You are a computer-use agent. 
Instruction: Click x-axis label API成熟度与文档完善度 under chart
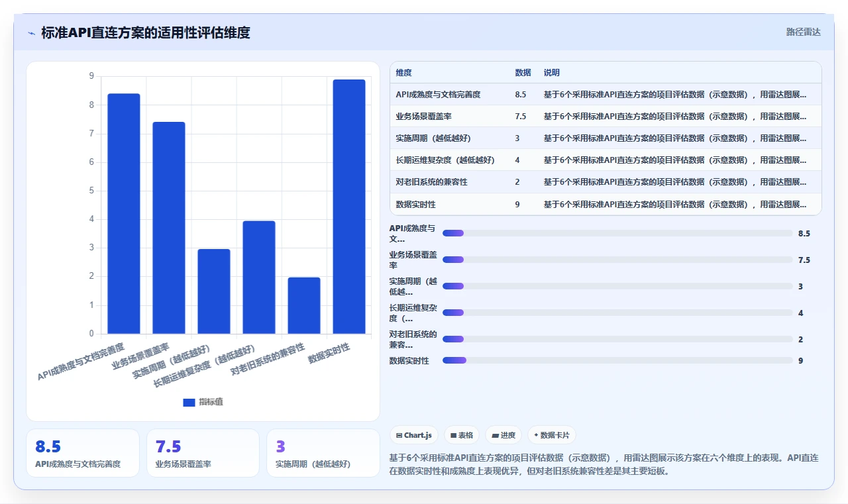tap(81, 362)
